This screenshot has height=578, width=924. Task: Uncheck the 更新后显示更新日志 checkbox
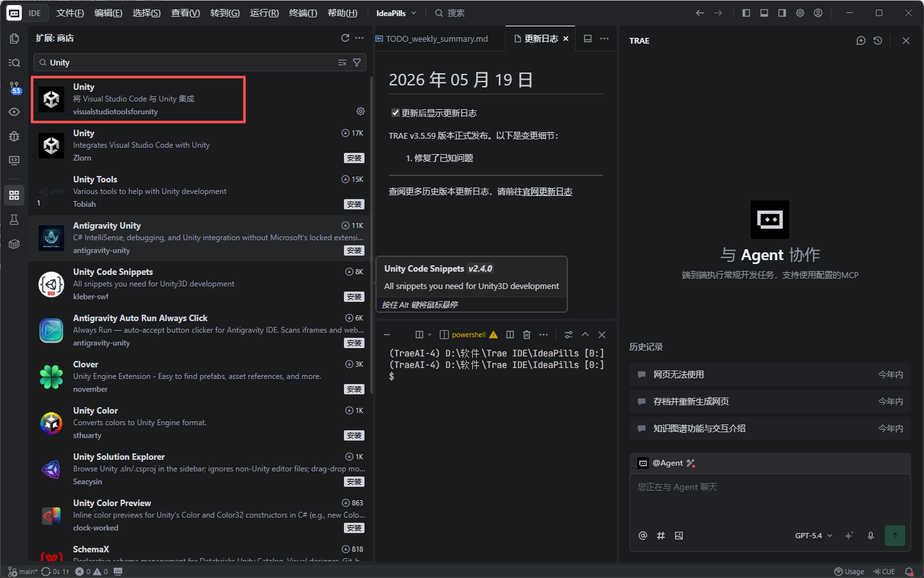[x=396, y=113]
